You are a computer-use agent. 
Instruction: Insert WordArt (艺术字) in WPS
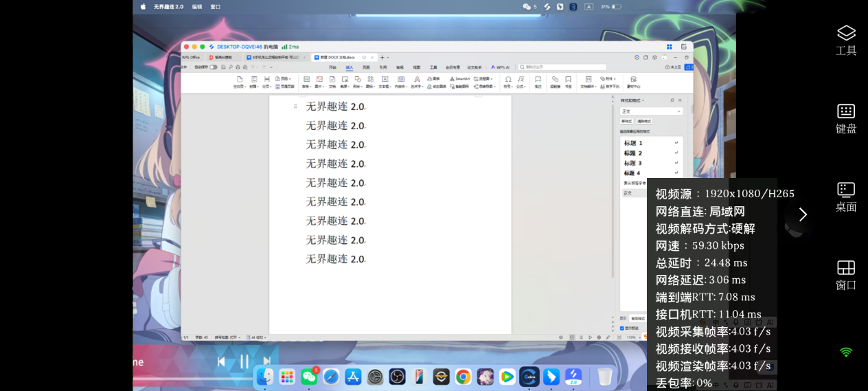point(418,83)
